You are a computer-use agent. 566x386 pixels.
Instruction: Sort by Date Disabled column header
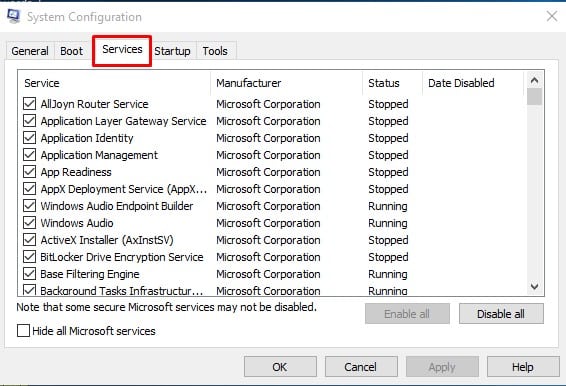tap(473, 83)
